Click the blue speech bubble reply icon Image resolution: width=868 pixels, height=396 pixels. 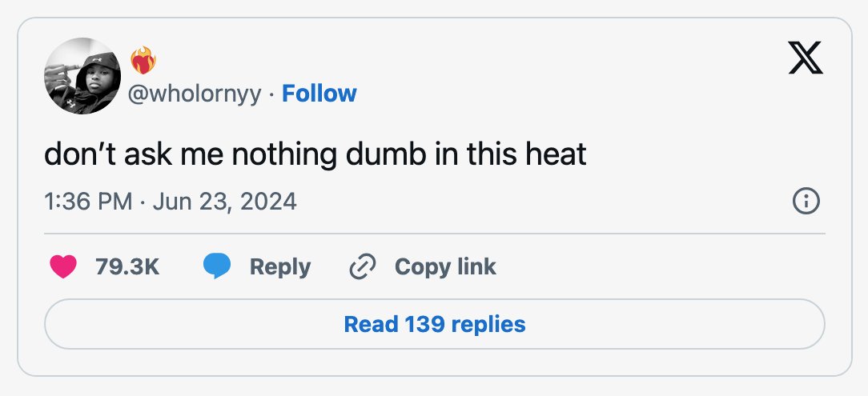(x=217, y=266)
